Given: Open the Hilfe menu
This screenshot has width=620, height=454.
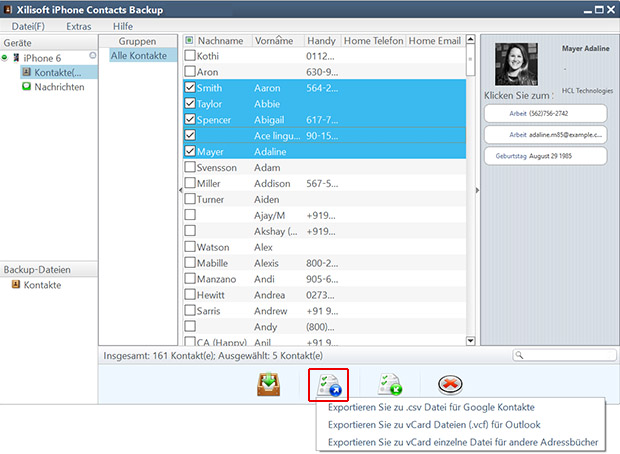Looking at the screenshot, I should click(123, 26).
